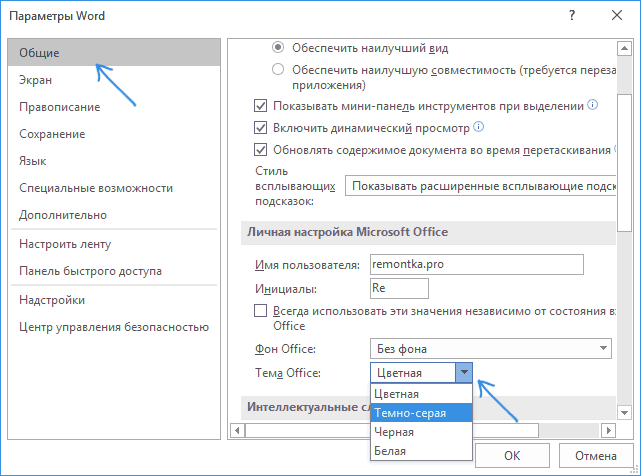This screenshot has height=476, width=641.
Task: Open 'Панель быстрого доступа' category
Action: (x=114, y=271)
